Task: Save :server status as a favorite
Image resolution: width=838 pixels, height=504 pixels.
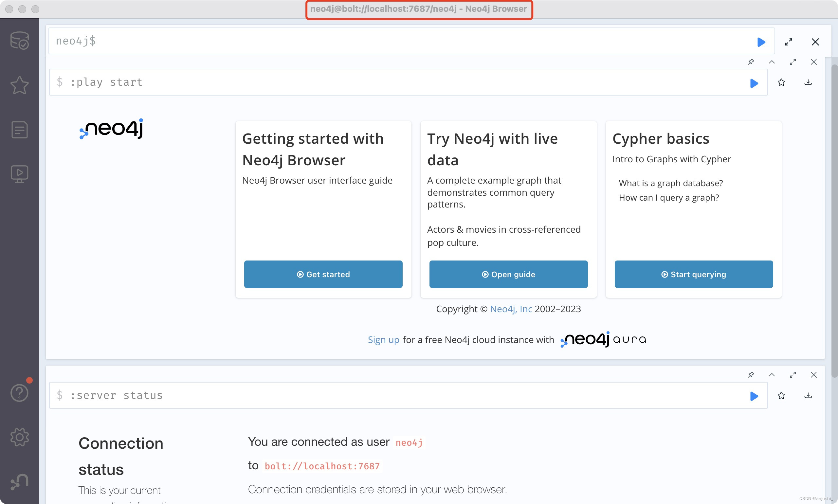Action: (x=781, y=395)
